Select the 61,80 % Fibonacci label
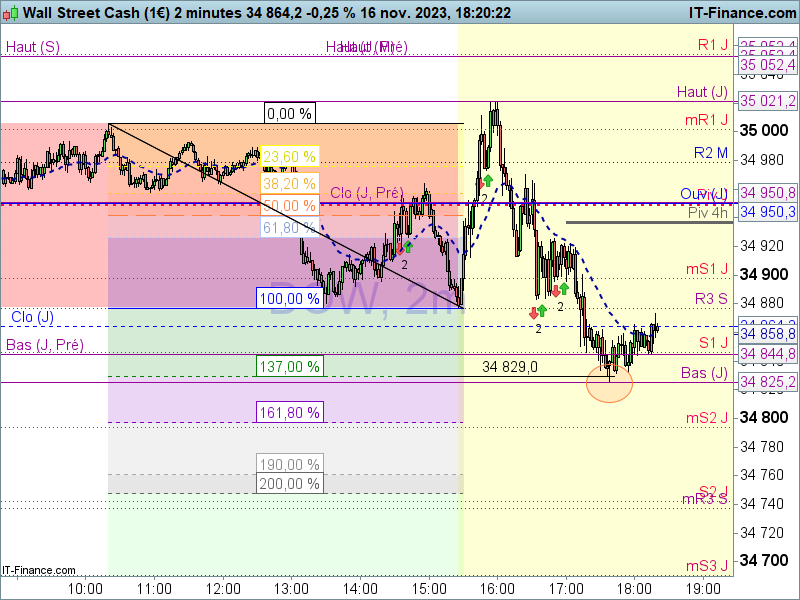Viewport: 800px width, 600px height. pos(289,227)
